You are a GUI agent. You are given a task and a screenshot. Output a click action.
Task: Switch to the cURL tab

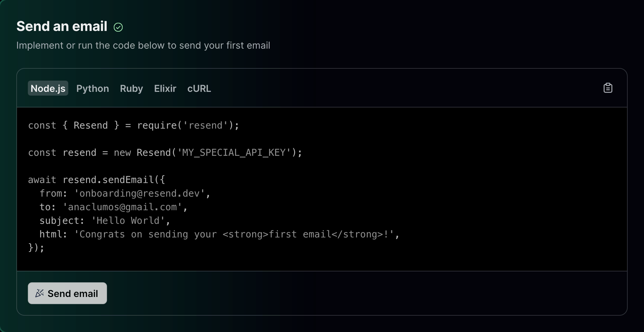[199, 88]
